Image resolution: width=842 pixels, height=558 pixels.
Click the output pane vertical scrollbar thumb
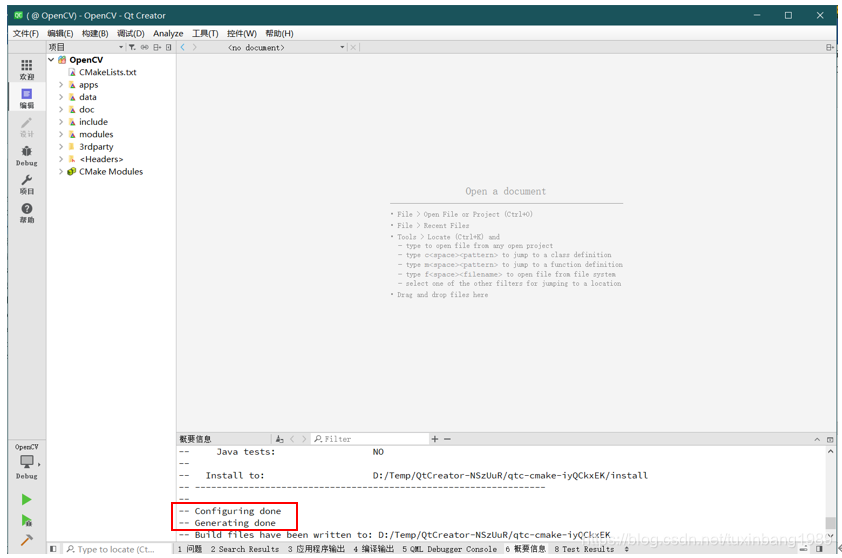point(830,523)
